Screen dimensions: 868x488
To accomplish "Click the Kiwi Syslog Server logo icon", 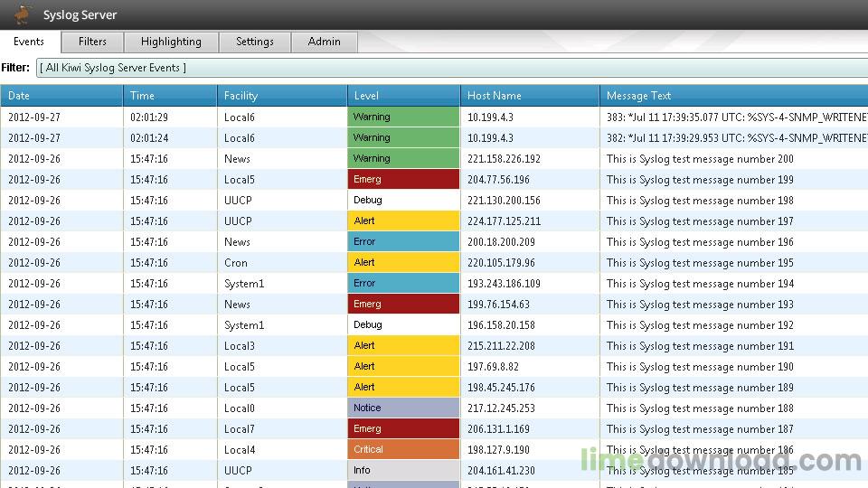I will [22, 14].
